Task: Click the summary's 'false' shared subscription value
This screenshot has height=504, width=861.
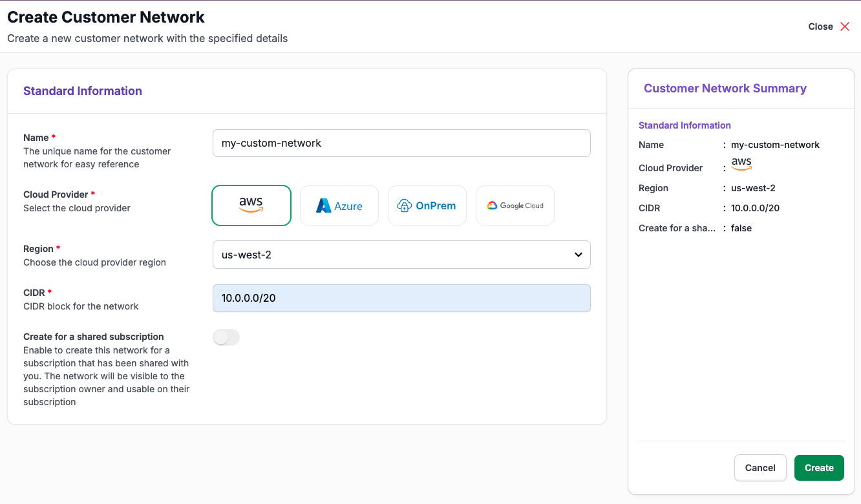Action: tap(741, 228)
